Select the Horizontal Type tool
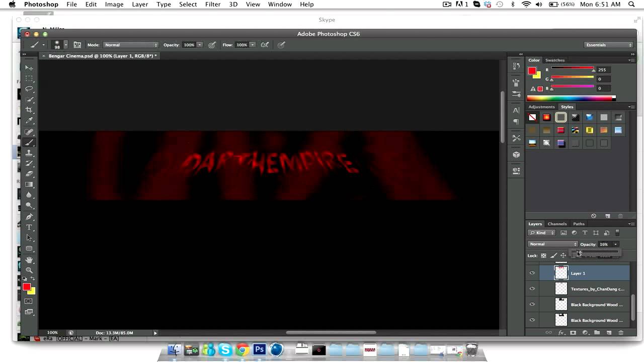This screenshot has width=644, height=362. point(29,227)
